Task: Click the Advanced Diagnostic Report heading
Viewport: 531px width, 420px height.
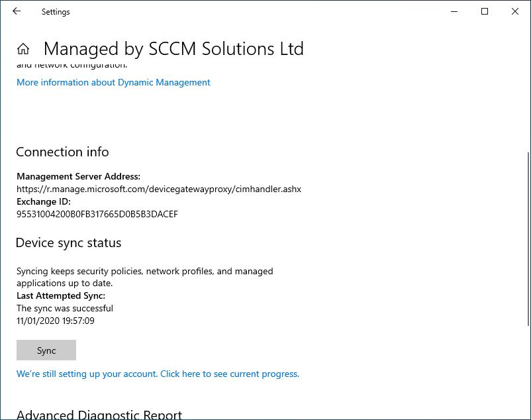Action: pos(99,413)
